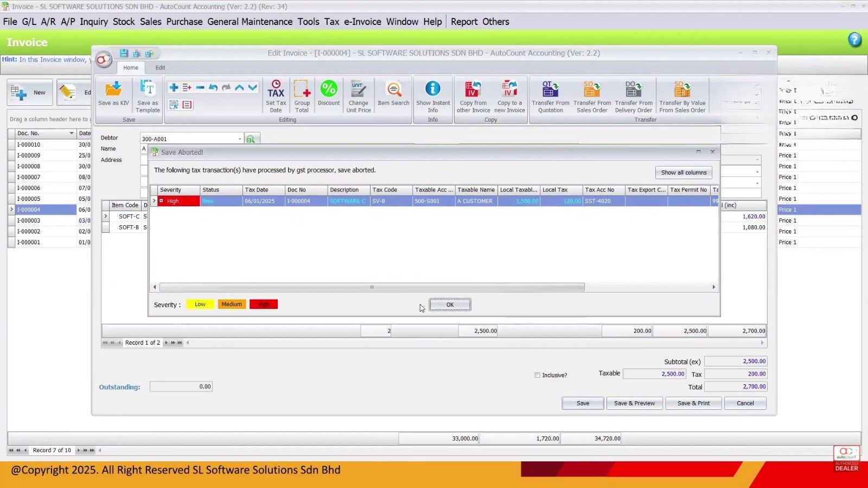Tick the row checkbox for I-000010
Viewport: 868px width, 488px height.
(11, 144)
